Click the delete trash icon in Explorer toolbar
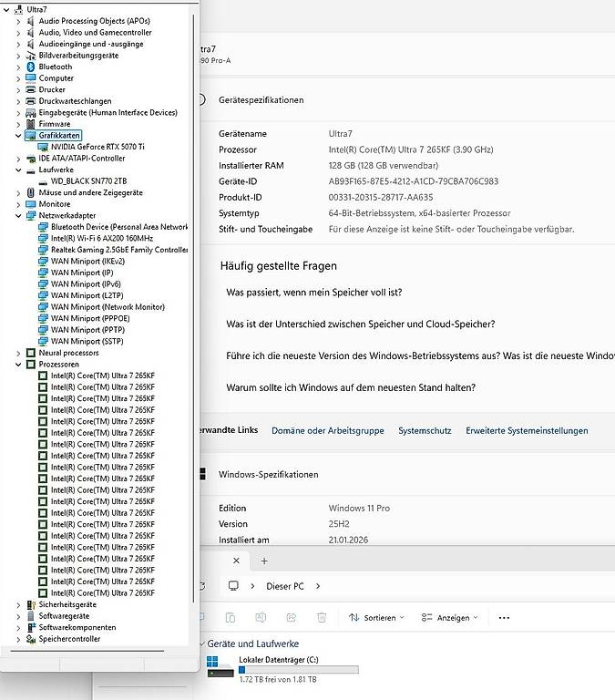The height and width of the screenshot is (700, 615). click(322, 617)
